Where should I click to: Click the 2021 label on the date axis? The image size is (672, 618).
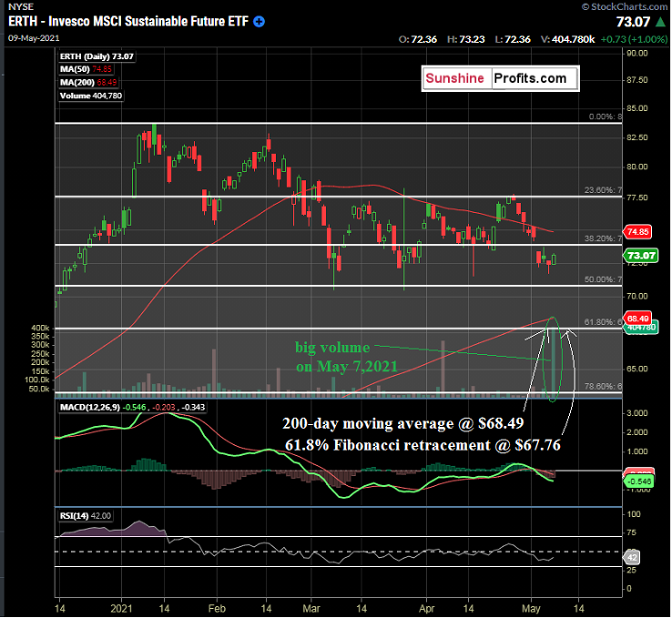click(x=121, y=609)
